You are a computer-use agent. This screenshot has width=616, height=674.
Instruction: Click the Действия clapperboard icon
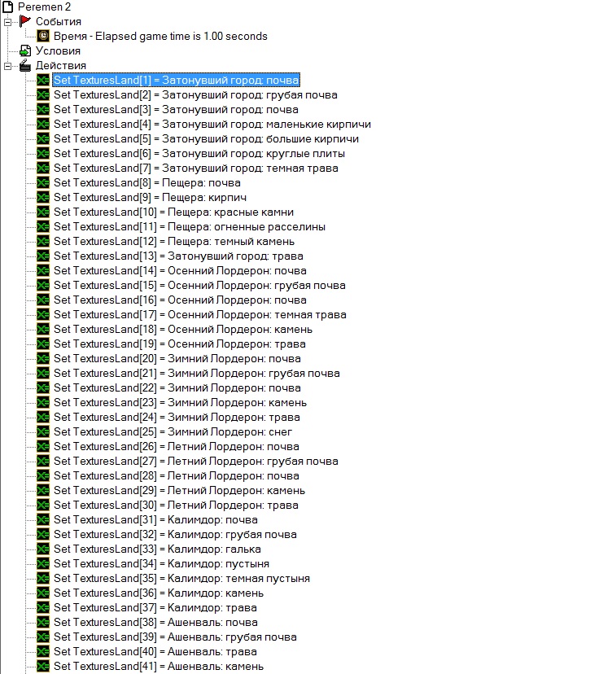point(25,65)
